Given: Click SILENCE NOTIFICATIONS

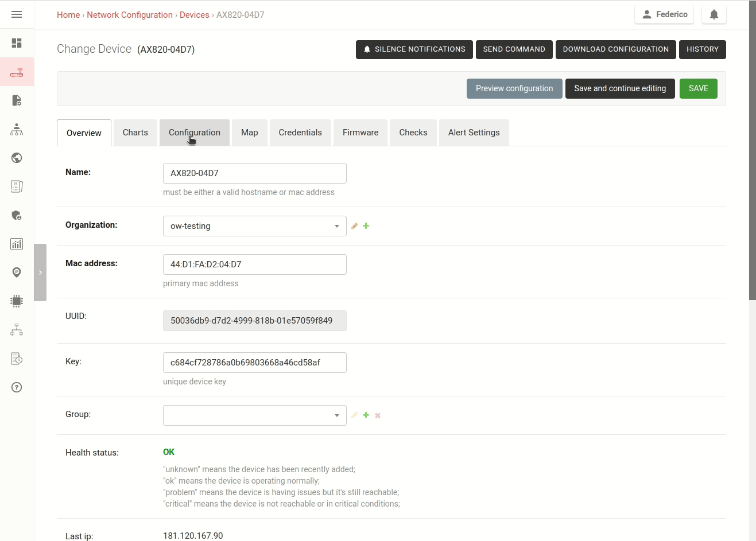Looking at the screenshot, I should tap(414, 49).
